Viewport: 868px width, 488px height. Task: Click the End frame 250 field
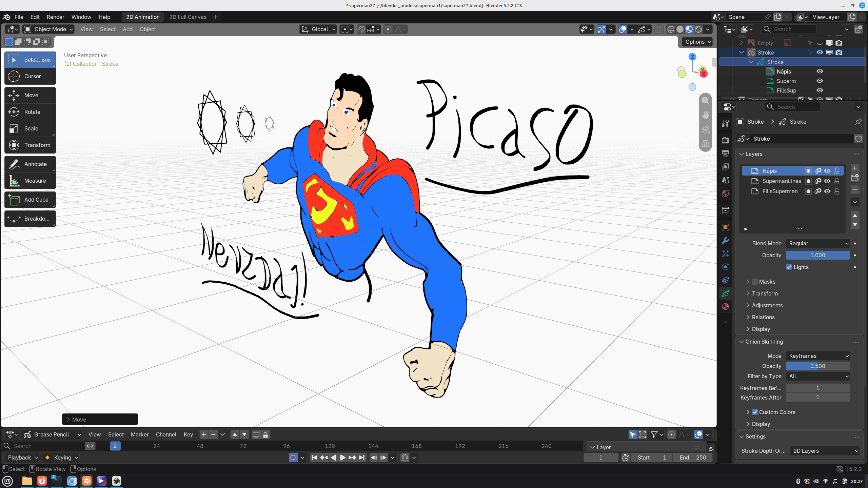(x=693, y=457)
